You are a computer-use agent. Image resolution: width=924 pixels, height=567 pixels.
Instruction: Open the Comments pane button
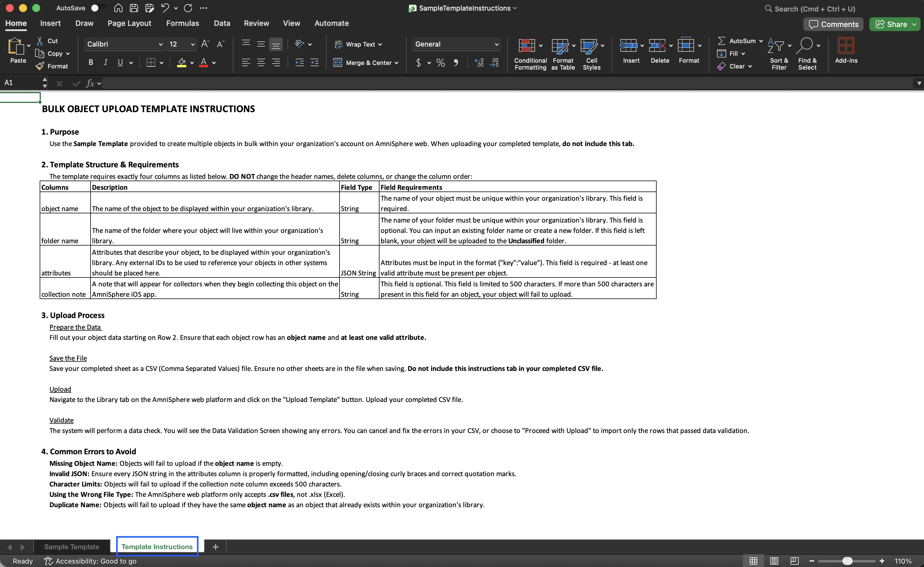pos(833,24)
